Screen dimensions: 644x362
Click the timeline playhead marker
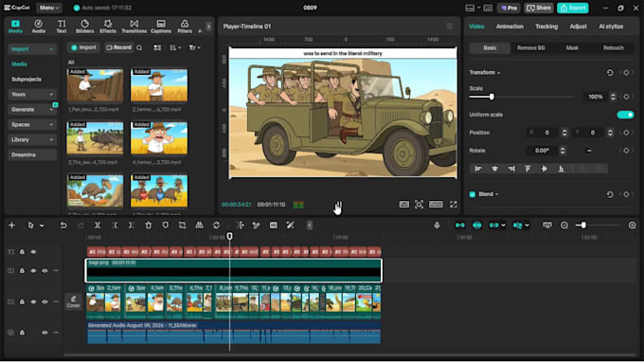coord(229,236)
